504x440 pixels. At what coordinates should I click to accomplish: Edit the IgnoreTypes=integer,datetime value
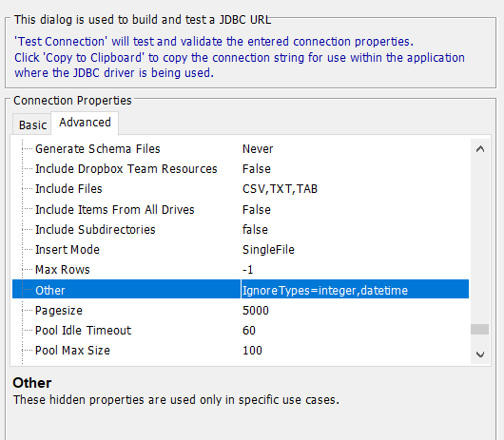pyautogui.click(x=355, y=289)
